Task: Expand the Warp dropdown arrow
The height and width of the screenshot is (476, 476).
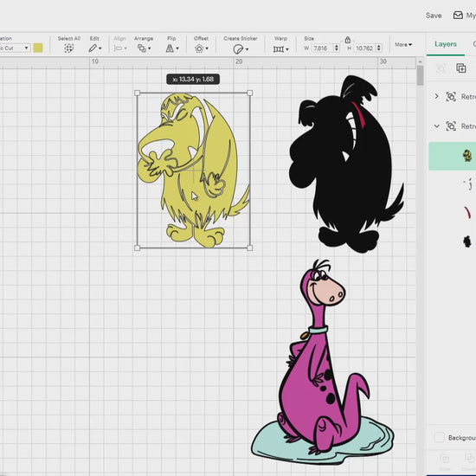Action: tap(287, 49)
